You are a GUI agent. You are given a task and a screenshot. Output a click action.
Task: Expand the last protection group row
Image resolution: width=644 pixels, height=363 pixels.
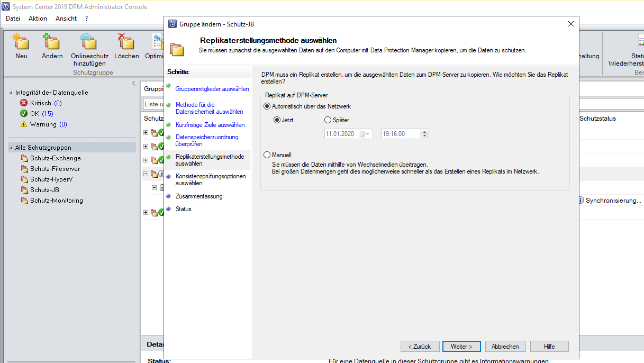(x=146, y=212)
